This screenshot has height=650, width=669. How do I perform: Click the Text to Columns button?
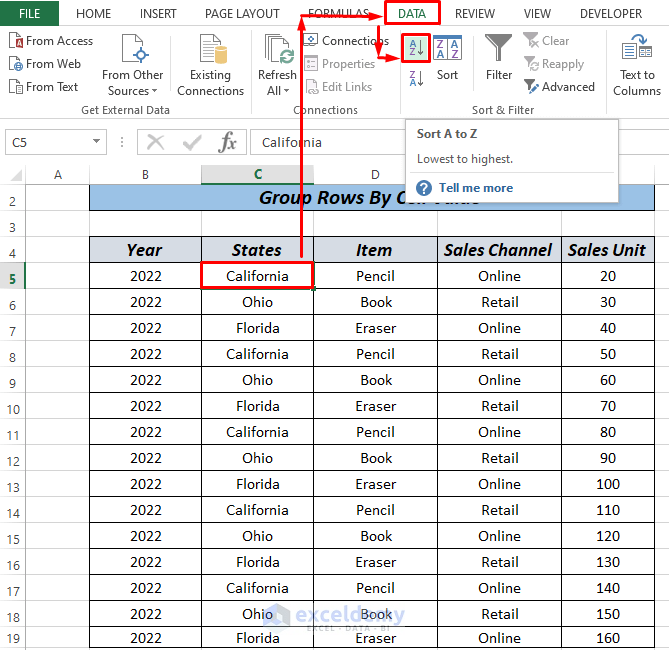[x=637, y=65]
